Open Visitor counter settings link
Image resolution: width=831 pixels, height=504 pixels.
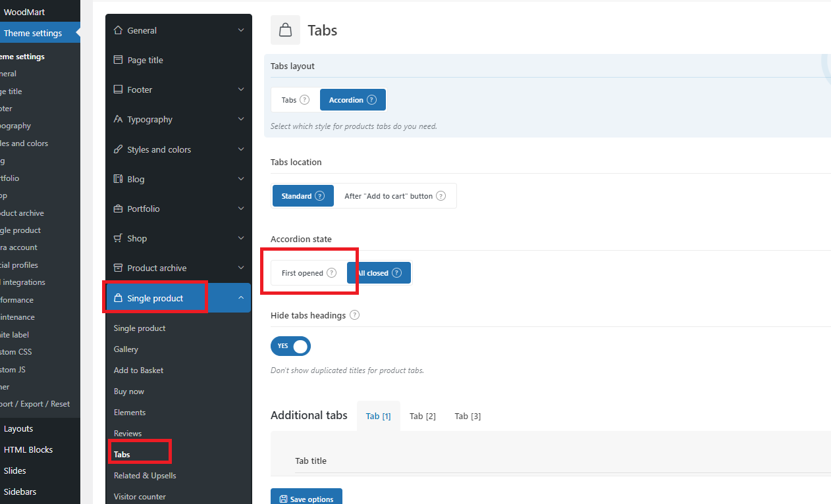click(x=140, y=497)
